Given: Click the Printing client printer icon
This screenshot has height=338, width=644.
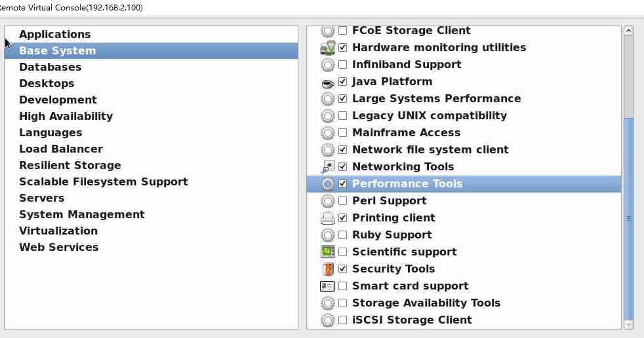Looking at the screenshot, I should click(327, 218).
